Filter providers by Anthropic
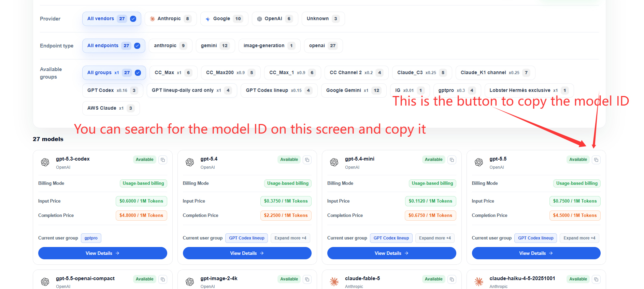Viewport: 644px width, 289px height. point(171,19)
